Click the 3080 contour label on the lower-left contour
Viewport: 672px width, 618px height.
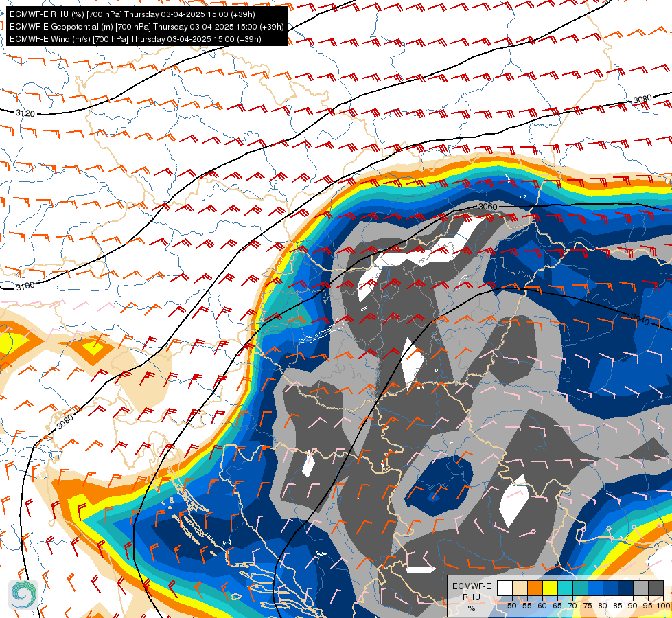(x=65, y=422)
